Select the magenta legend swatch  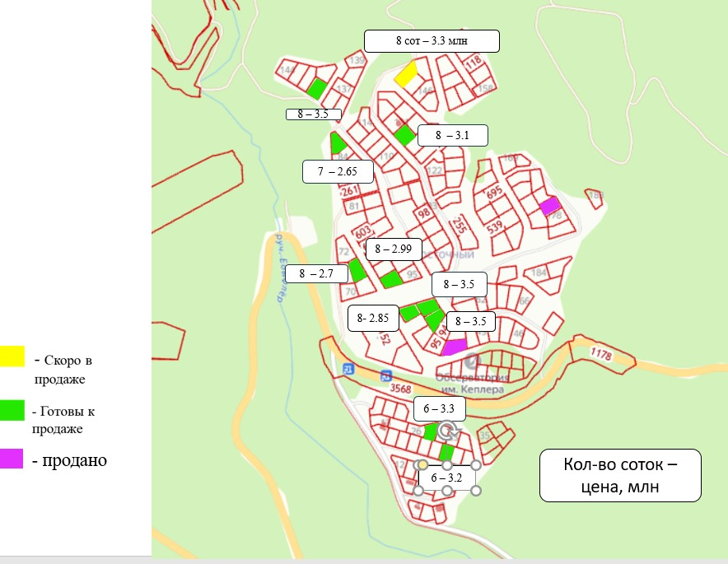(12, 459)
